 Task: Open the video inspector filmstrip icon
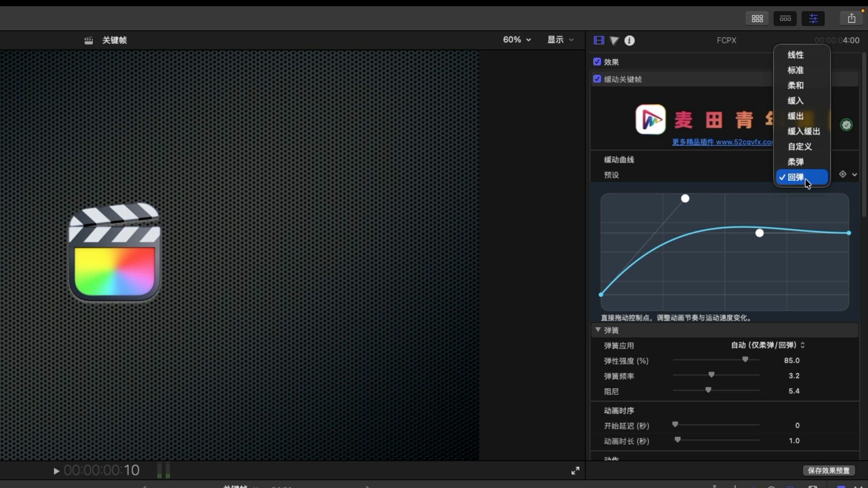(599, 41)
